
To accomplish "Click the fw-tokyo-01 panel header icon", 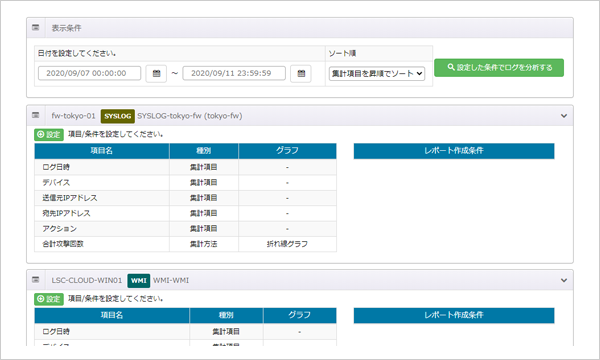I will pyautogui.click(x=36, y=115).
